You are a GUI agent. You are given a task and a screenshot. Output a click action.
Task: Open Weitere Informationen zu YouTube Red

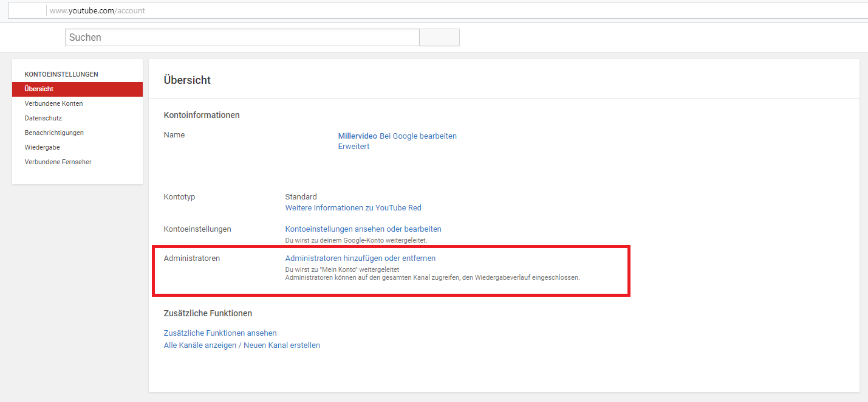pyautogui.click(x=353, y=208)
